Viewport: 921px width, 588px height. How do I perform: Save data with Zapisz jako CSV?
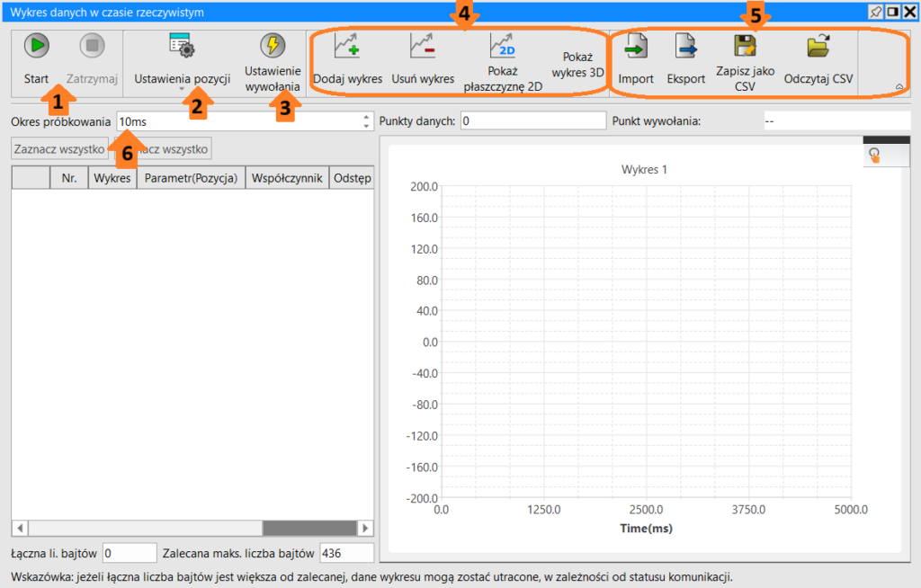click(745, 62)
